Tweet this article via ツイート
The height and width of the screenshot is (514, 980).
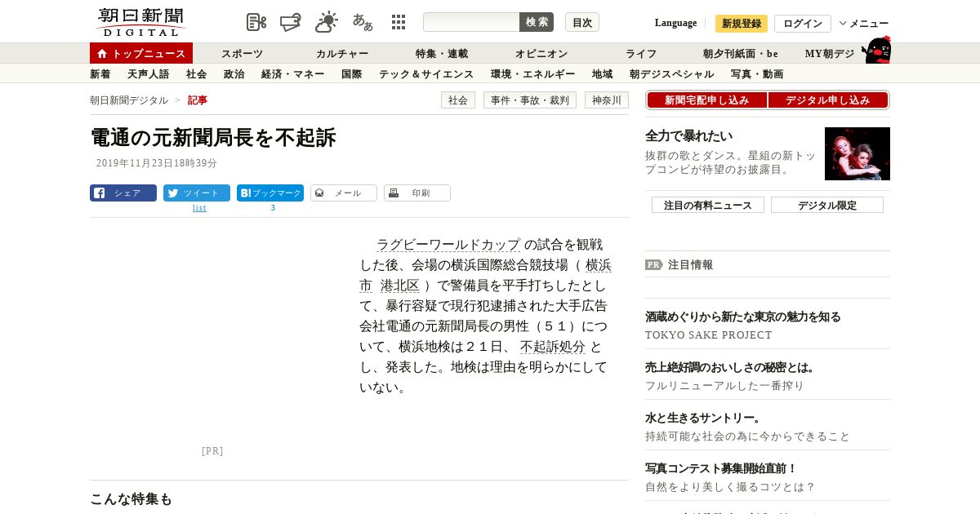pyautogui.click(x=197, y=193)
